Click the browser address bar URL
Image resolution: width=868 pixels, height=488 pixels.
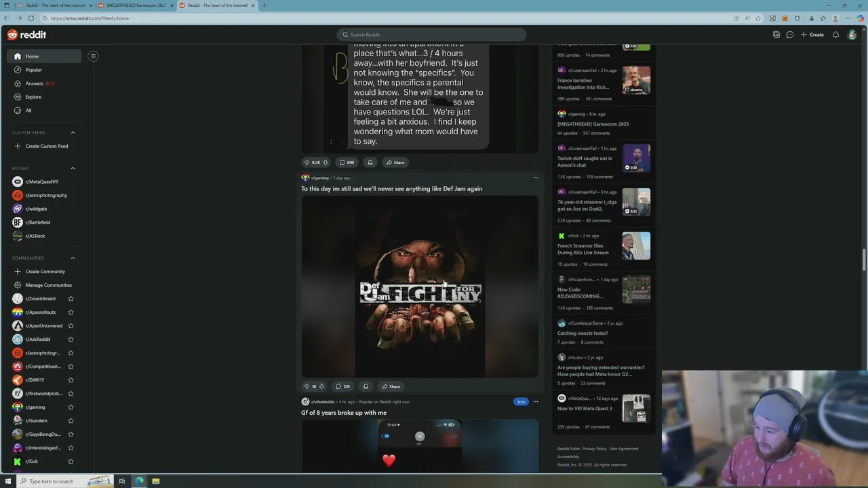point(90,18)
